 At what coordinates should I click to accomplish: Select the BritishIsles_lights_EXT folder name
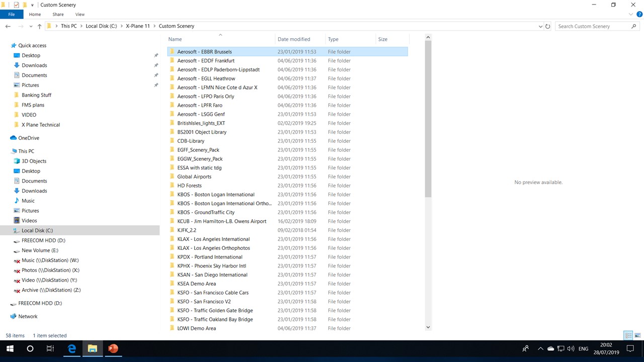(201, 123)
